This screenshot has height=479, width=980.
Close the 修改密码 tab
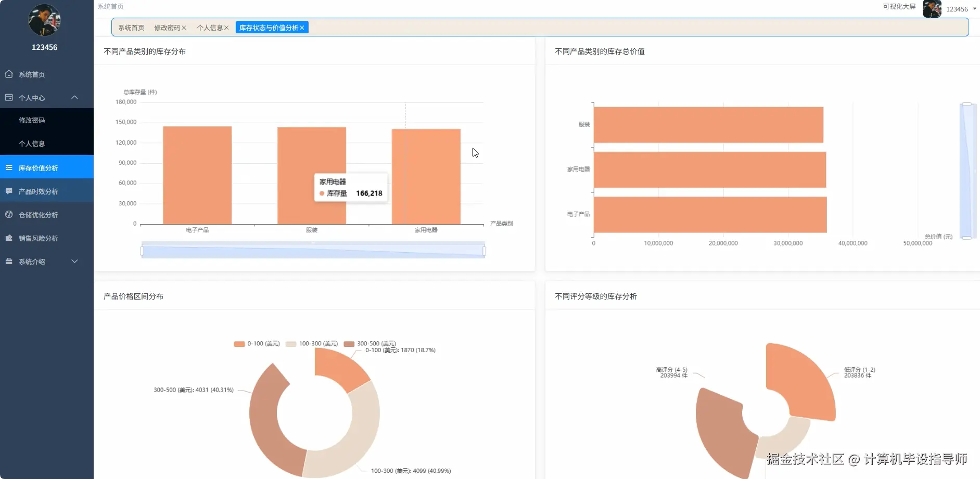click(x=184, y=28)
